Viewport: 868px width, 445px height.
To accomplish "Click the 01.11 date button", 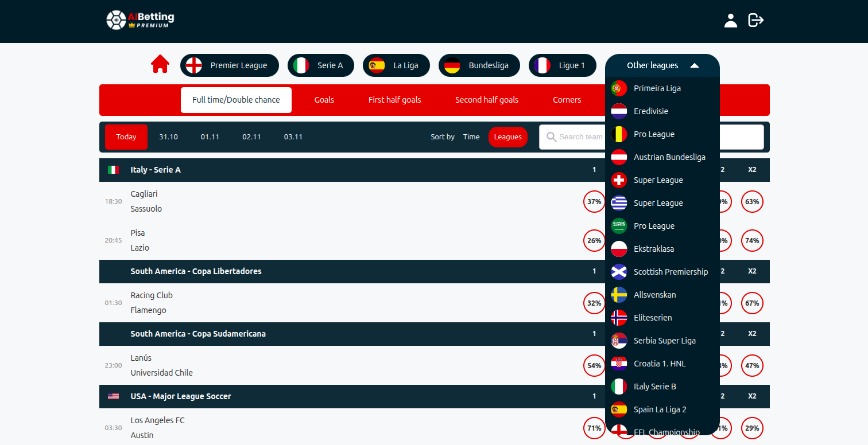I will point(210,137).
